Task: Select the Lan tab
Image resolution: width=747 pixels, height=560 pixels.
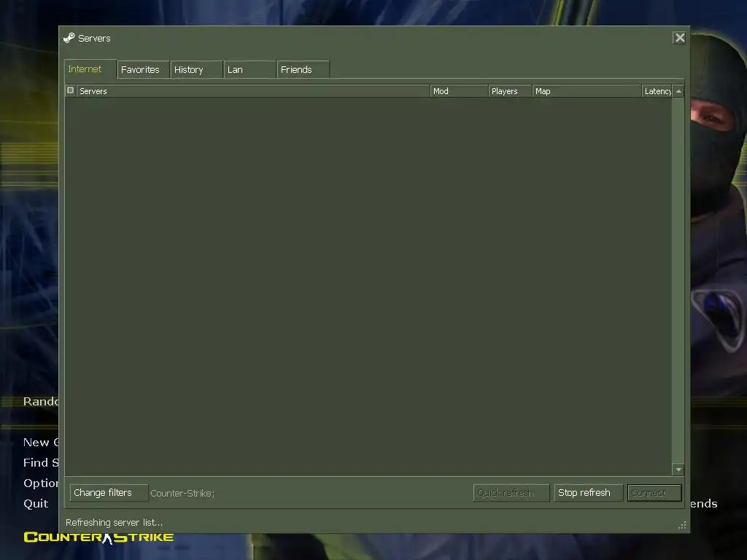Action: 249,69
